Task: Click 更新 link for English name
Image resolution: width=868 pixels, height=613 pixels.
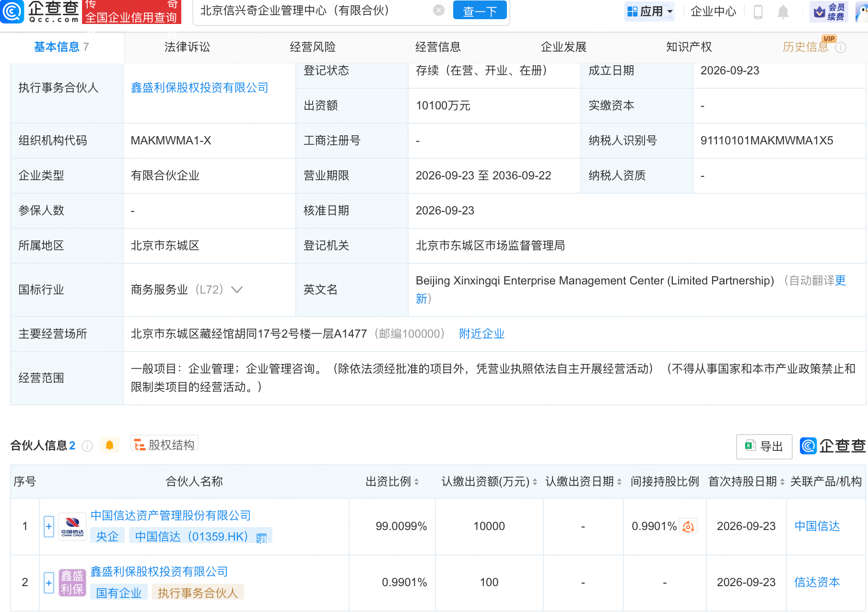Action: coord(840,281)
